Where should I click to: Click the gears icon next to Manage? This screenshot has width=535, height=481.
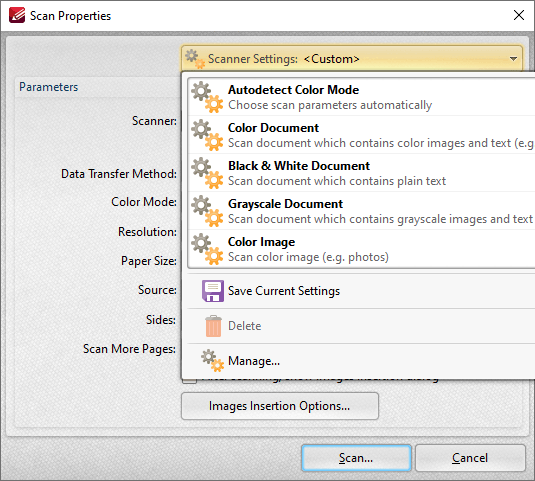212,361
